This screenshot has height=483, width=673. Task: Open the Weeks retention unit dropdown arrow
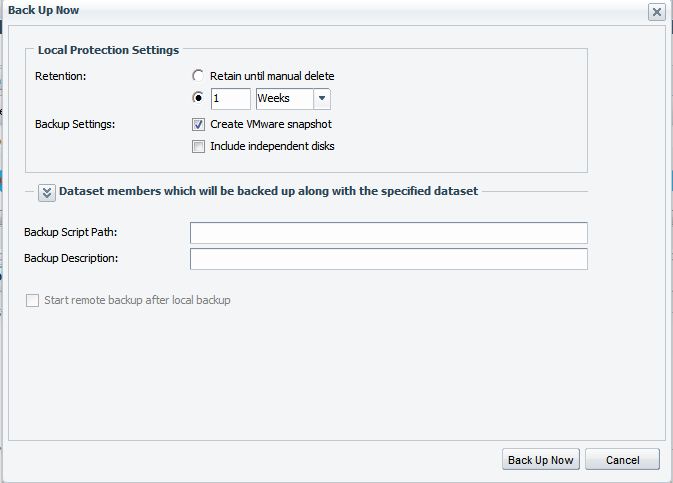pyautogui.click(x=321, y=99)
